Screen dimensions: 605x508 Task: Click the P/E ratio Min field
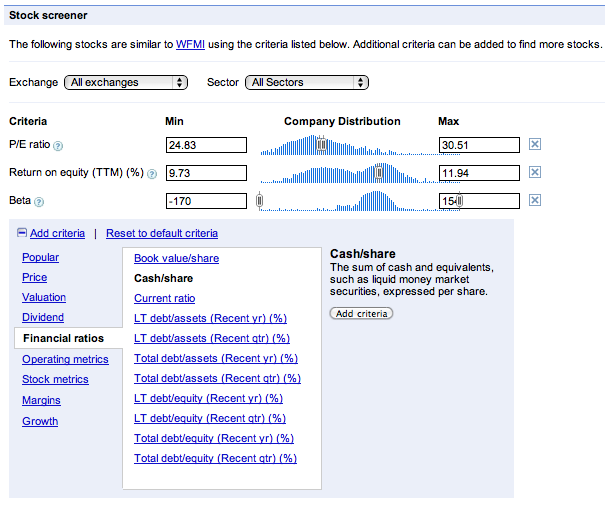[206, 145]
